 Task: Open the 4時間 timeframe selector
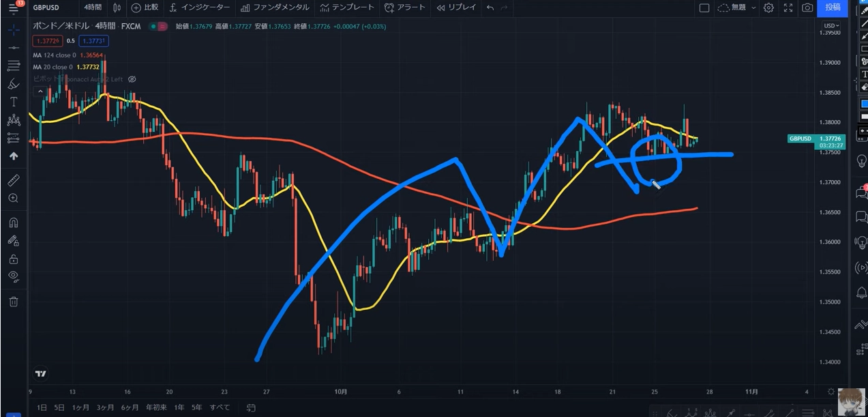[x=93, y=8]
